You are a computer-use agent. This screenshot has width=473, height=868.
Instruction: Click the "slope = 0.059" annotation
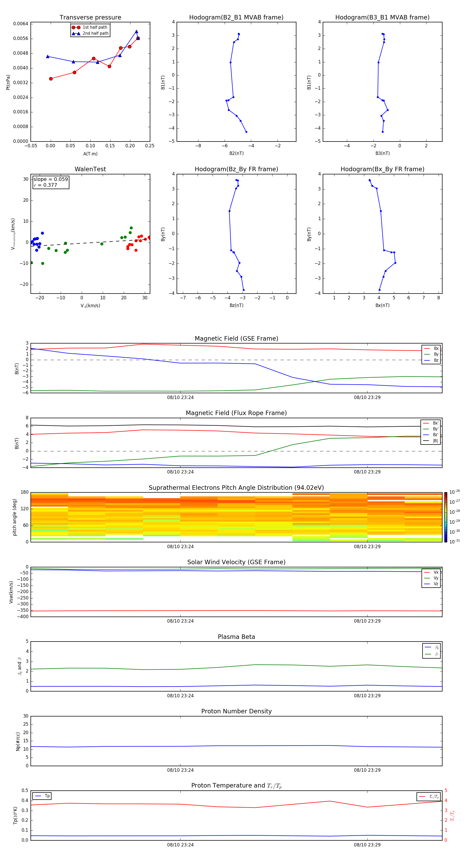(51, 179)
